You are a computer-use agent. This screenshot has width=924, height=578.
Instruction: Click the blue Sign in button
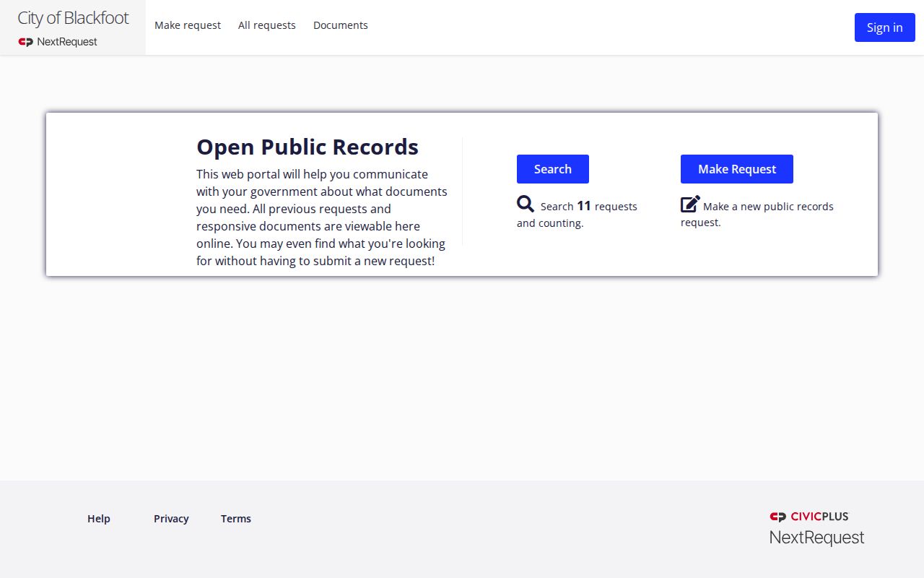click(885, 27)
